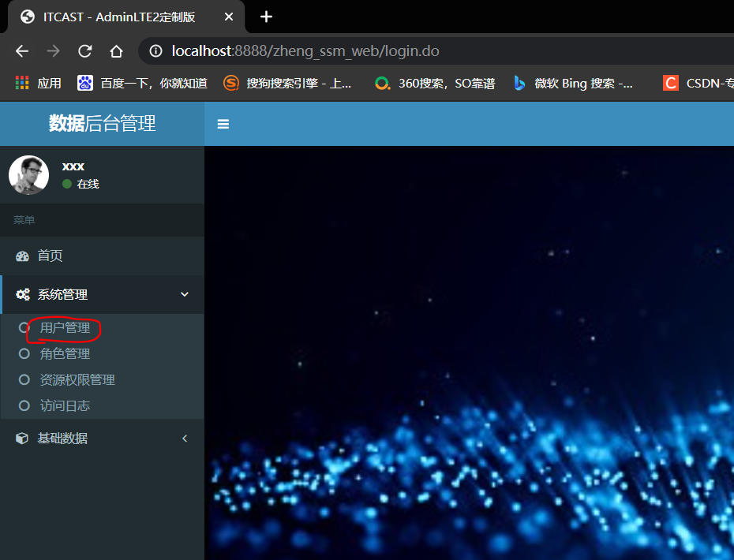Image resolution: width=734 pixels, height=560 pixels.
Task: Open the 搜狗搜索引擎 bookmark
Action: (x=287, y=84)
